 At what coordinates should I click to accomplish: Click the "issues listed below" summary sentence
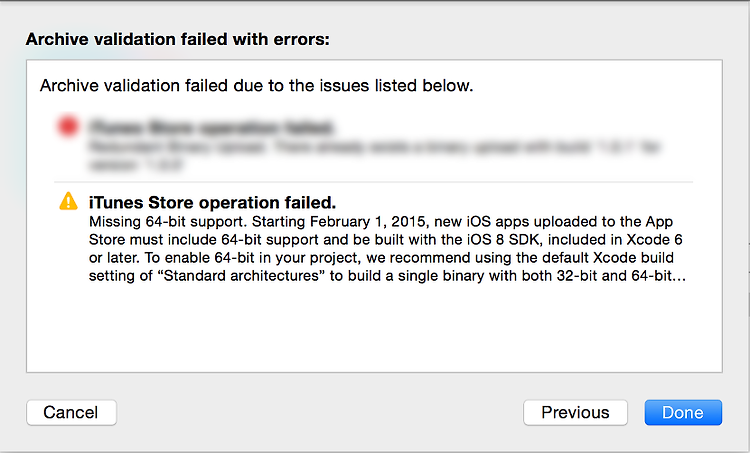tap(256, 86)
